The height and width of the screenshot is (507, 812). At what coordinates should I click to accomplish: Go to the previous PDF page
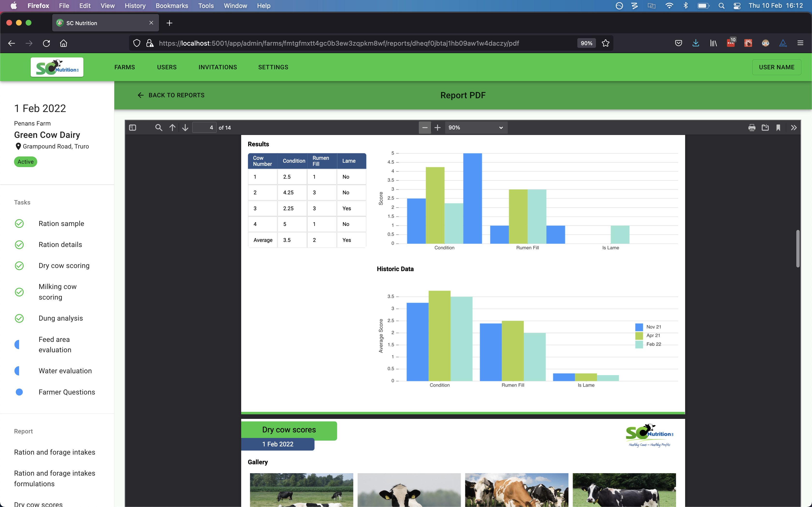[173, 128]
